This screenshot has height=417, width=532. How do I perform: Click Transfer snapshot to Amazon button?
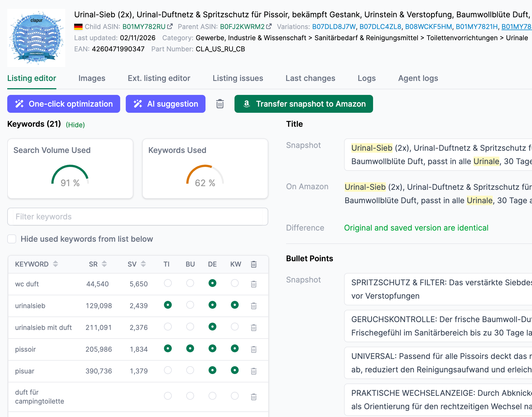[303, 104]
